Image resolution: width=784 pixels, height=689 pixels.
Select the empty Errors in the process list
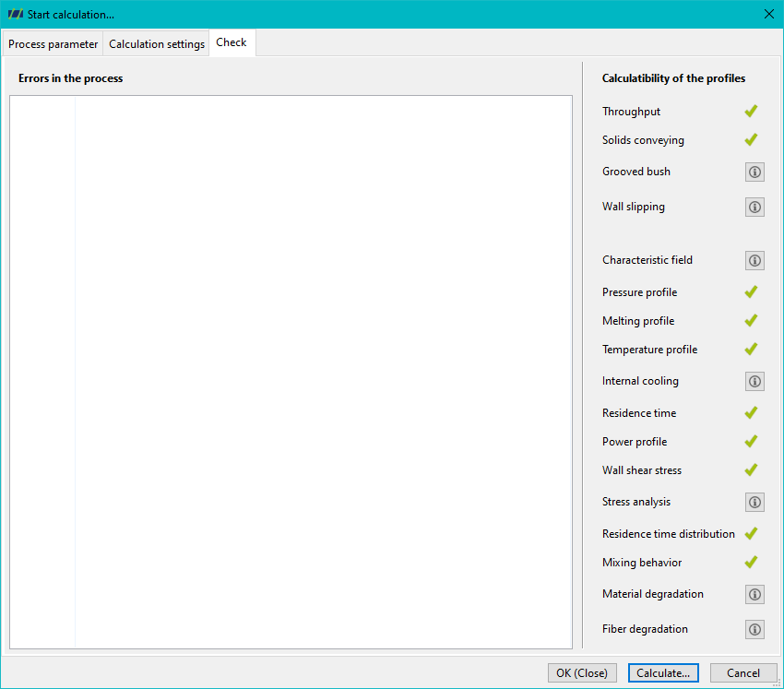(x=291, y=372)
